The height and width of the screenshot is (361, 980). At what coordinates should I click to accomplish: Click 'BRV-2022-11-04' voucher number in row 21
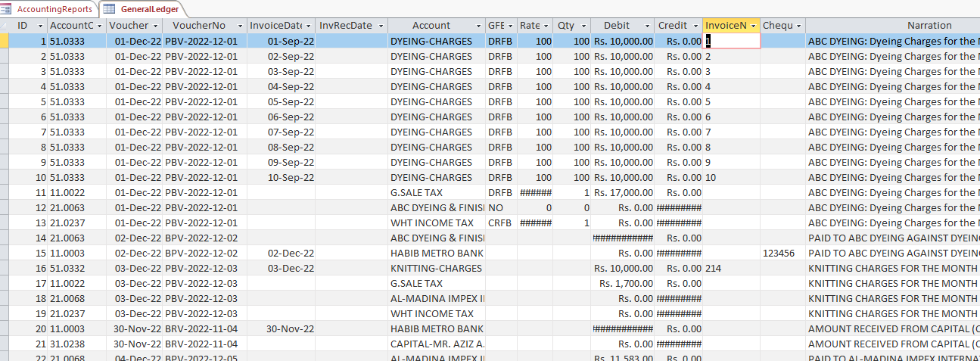205,344
